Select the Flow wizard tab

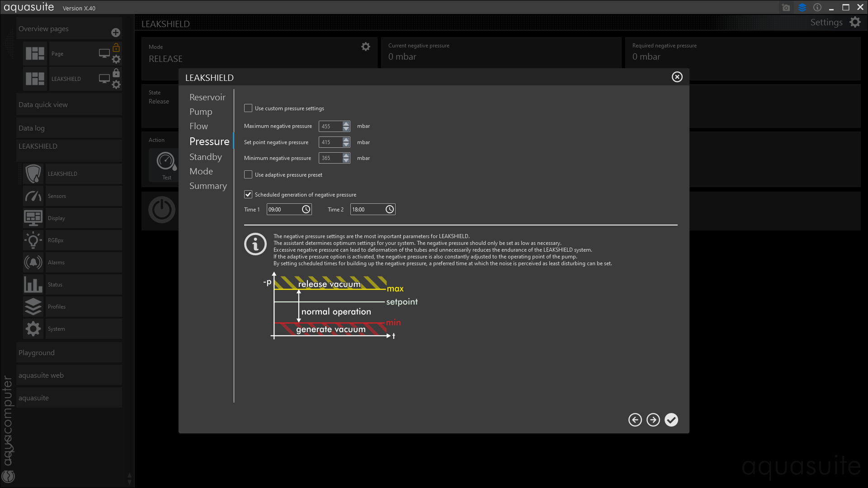coord(198,126)
